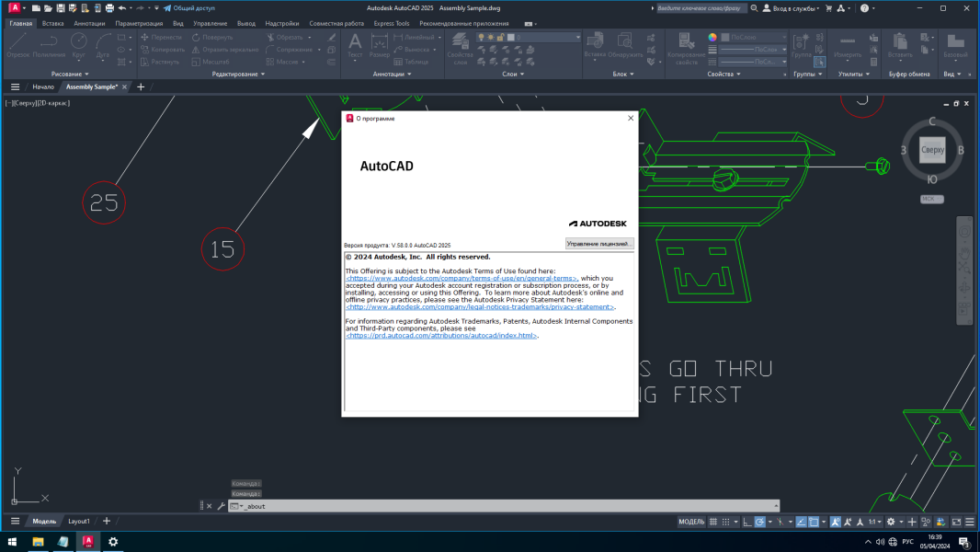Click the Измерить measure tool
This screenshot has width=980, height=552.
848,46
